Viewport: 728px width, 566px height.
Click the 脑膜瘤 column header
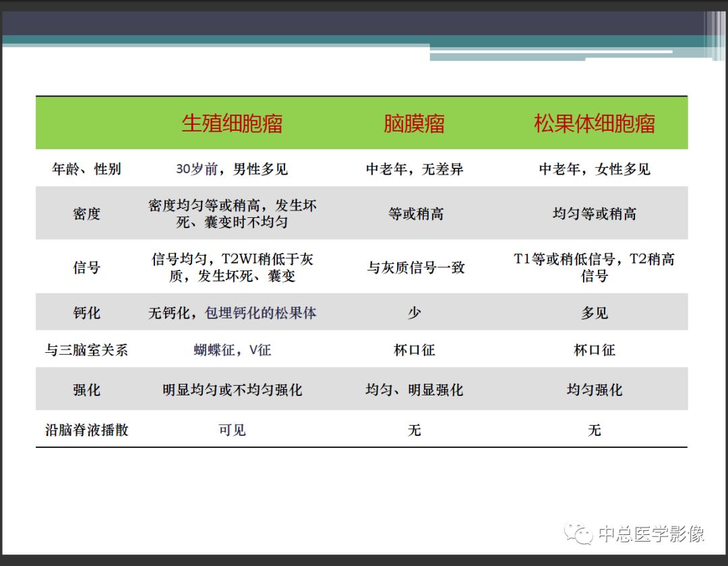pyautogui.click(x=414, y=123)
